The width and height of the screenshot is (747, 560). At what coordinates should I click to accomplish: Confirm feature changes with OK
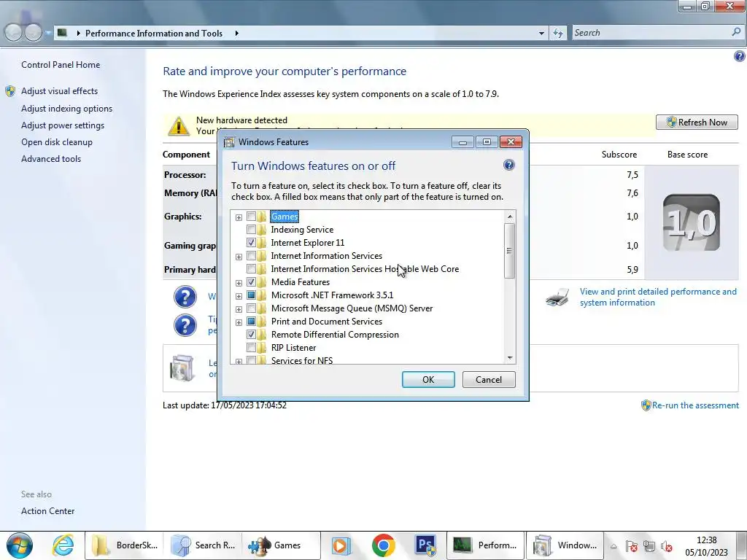(x=428, y=379)
